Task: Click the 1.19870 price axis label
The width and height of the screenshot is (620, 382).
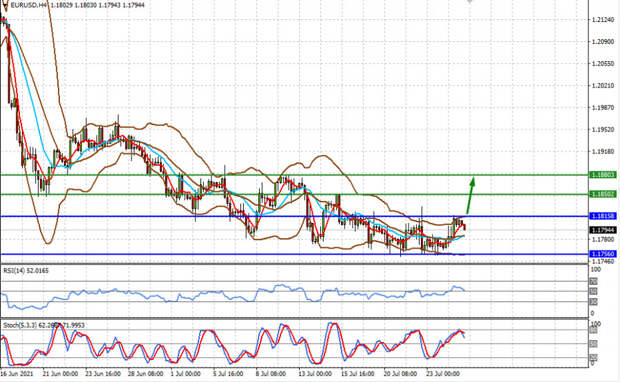Action: point(603,108)
